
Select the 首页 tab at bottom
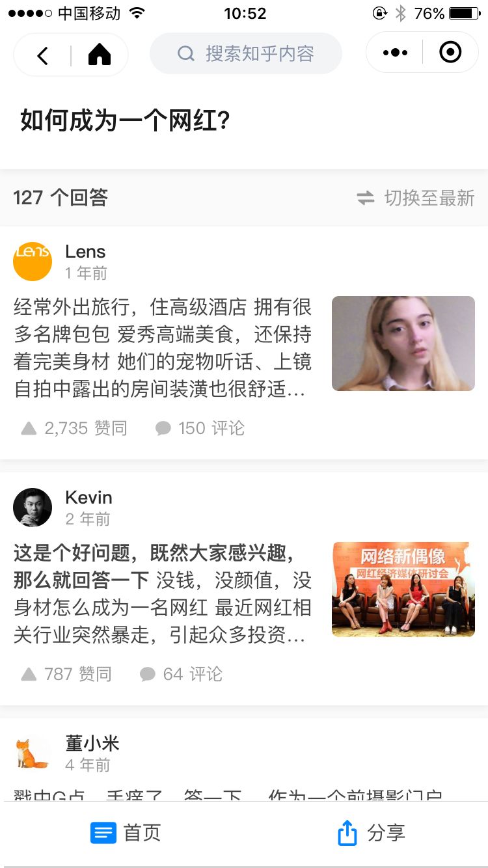125,833
